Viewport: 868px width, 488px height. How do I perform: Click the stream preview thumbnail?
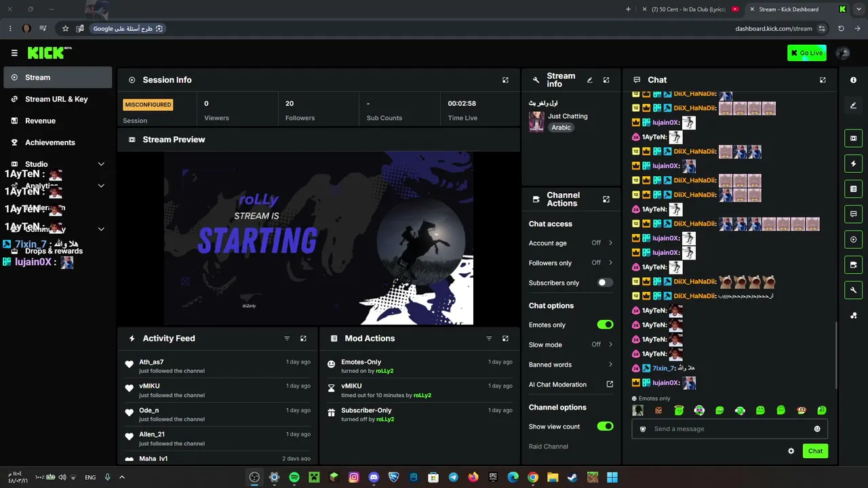pyautogui.click(x=319, y=238)
